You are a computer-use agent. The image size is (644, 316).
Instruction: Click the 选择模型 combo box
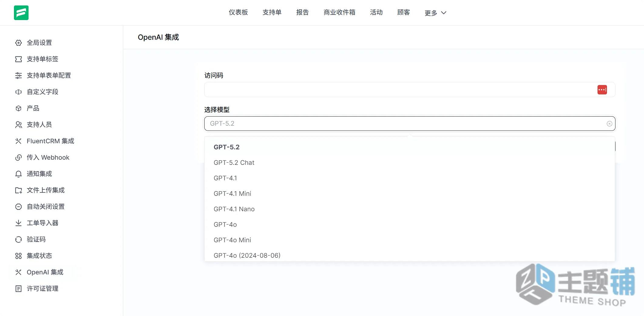click(x=410, y=124)
